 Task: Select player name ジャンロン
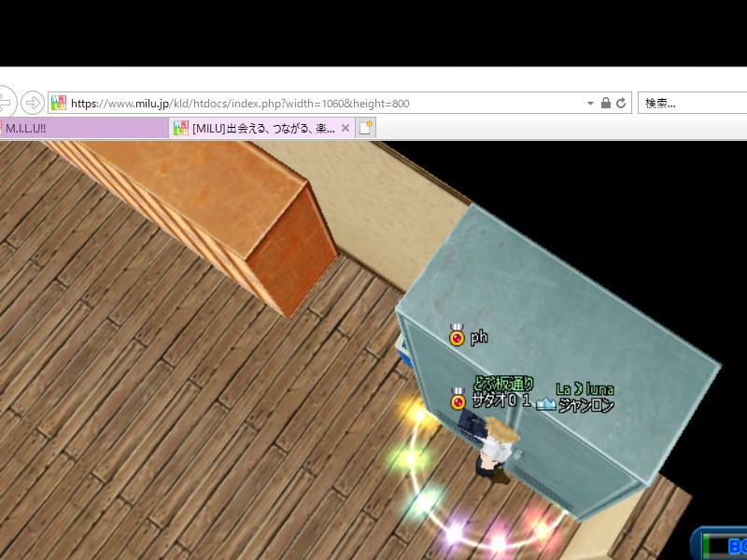click(x=585, y=405)
